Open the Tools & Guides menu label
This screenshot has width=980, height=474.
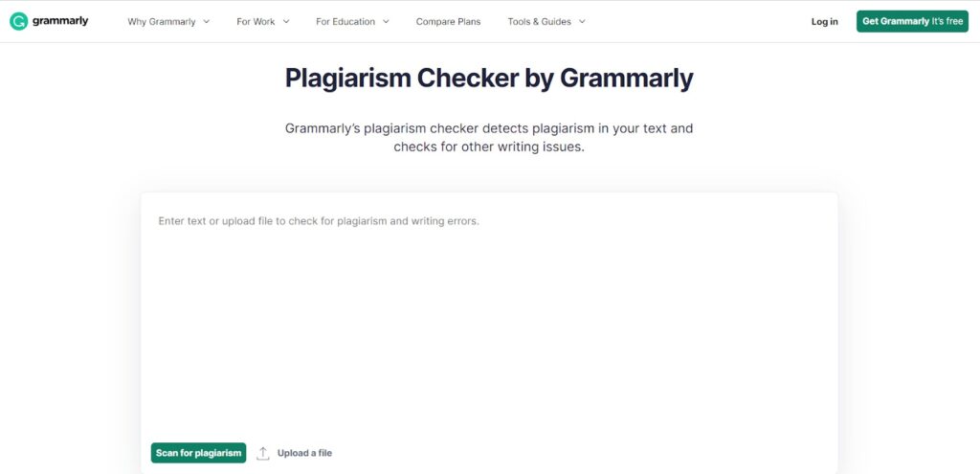(x=540, y=21)
